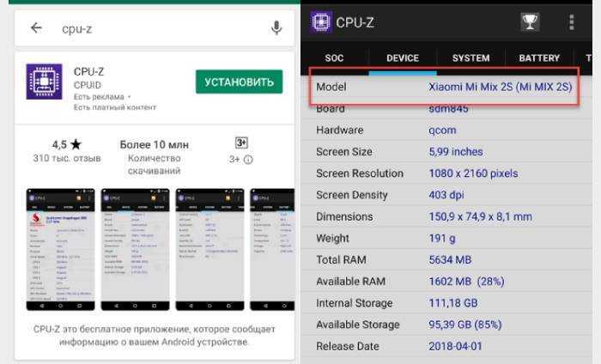The width and height of the screenshot is (601, 364).
Task: Select Available Storage value 95,39 GB (85%)
Action: tap(465, 325)
